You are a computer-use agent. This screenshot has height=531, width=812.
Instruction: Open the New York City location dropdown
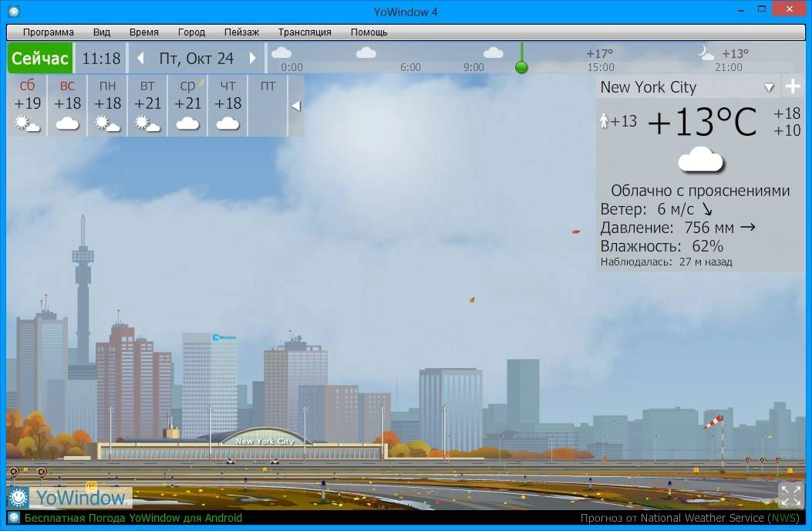click(769, 87)
